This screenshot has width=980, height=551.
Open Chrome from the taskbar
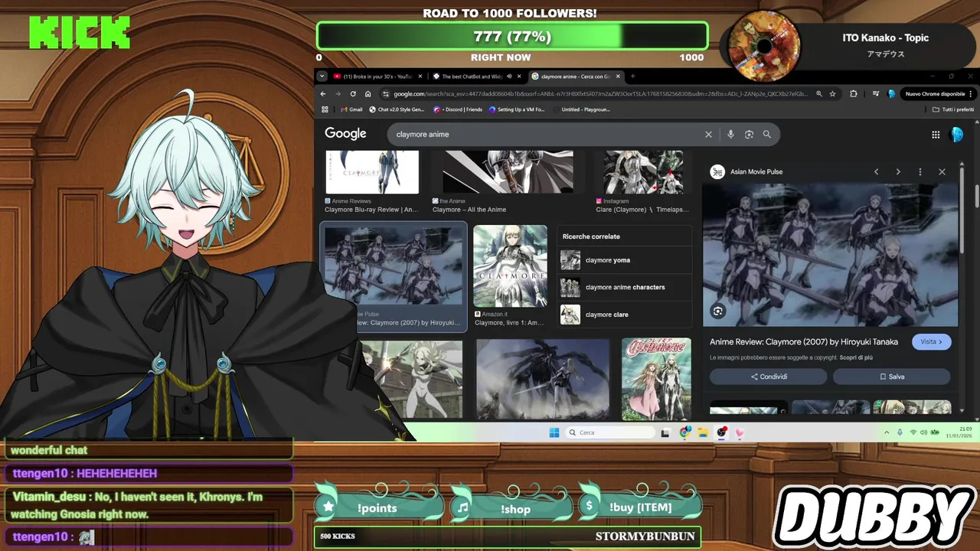684,432
